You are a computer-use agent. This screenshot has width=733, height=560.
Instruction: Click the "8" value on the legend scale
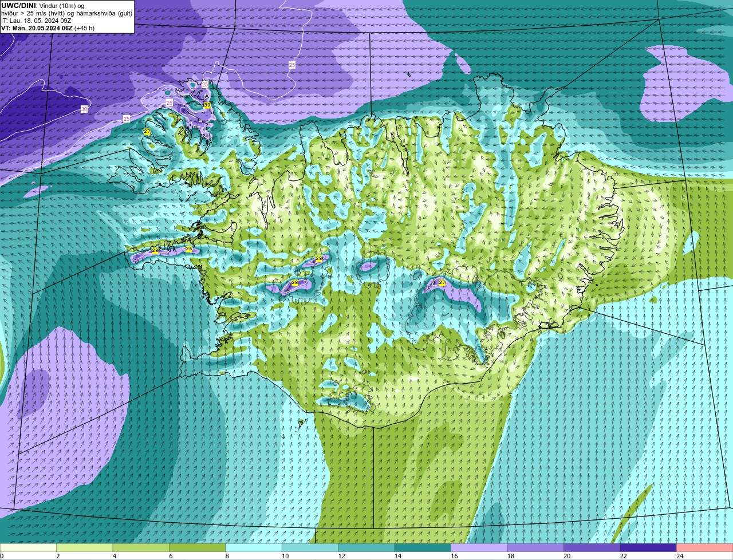pos(227,556)
